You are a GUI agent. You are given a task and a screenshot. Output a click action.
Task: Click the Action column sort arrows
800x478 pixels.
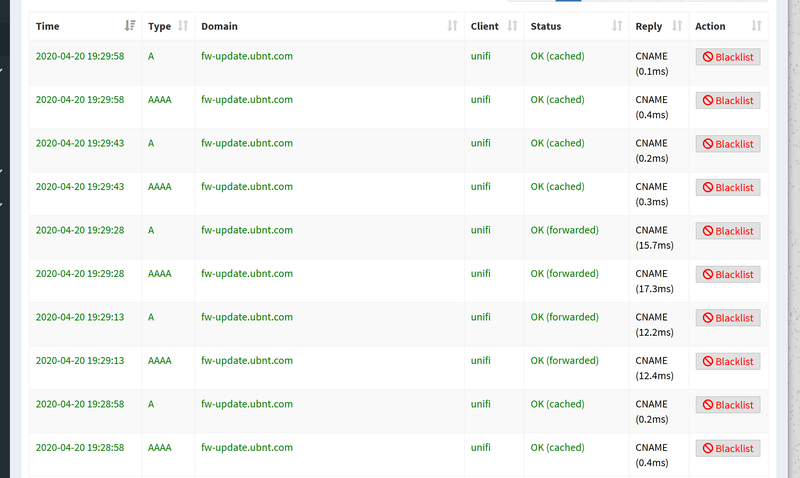(756, 26)
